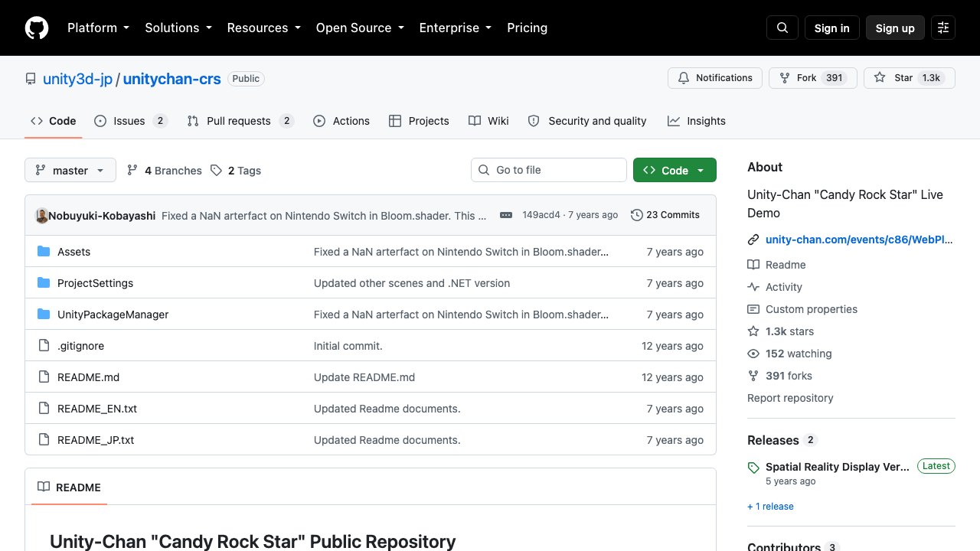Click the branches icon beside 4 Branches
Screen dimensions: 980x551
[132, 171]
